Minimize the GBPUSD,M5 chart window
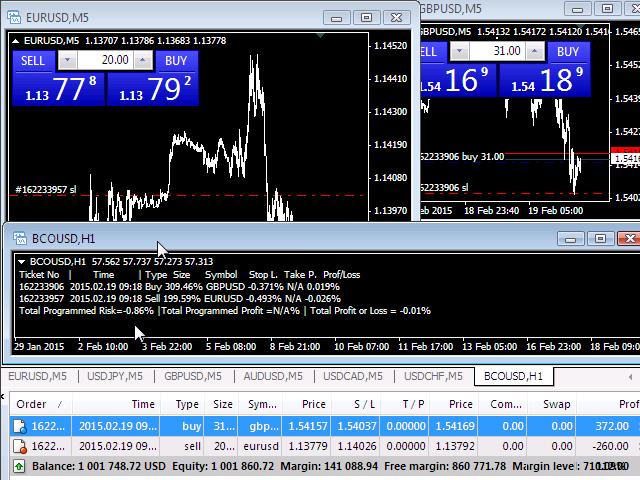The width and height of the screenshot is (640, 480). (x=577, y=9)
